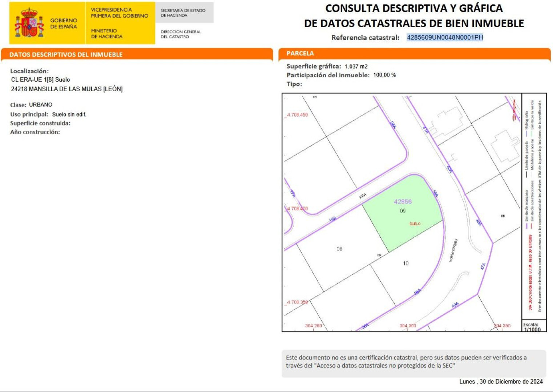Image resolution: width=553 pixels, height=392 pixels.
Task: Click the Ministerio de Hacienda yellow banner
Action: 120,23
